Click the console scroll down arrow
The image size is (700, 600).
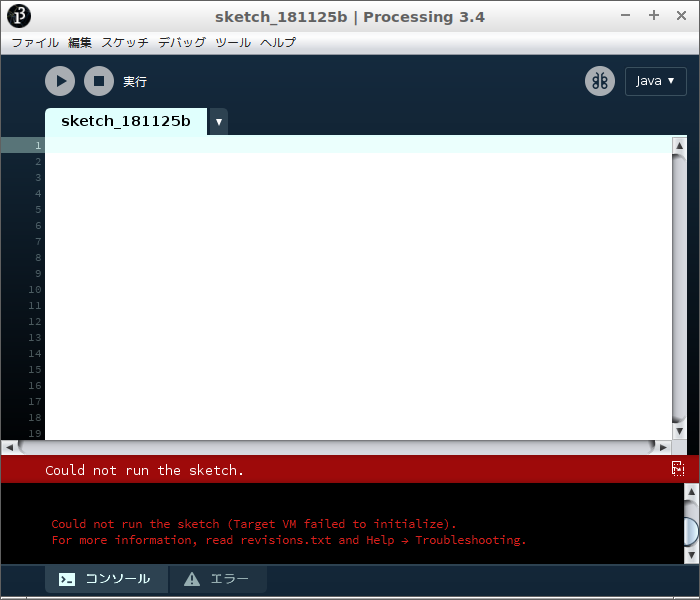(691, 555)
